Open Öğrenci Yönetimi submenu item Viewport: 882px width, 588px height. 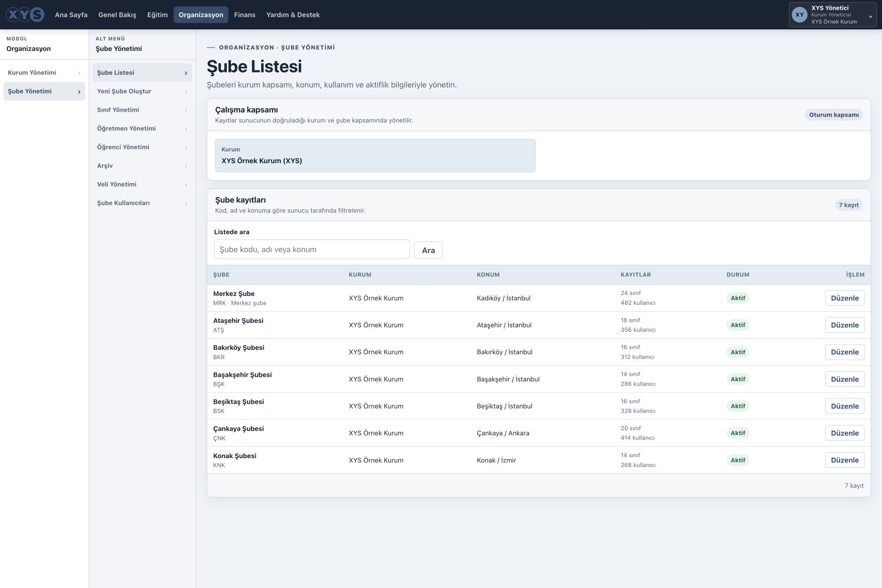142,147
